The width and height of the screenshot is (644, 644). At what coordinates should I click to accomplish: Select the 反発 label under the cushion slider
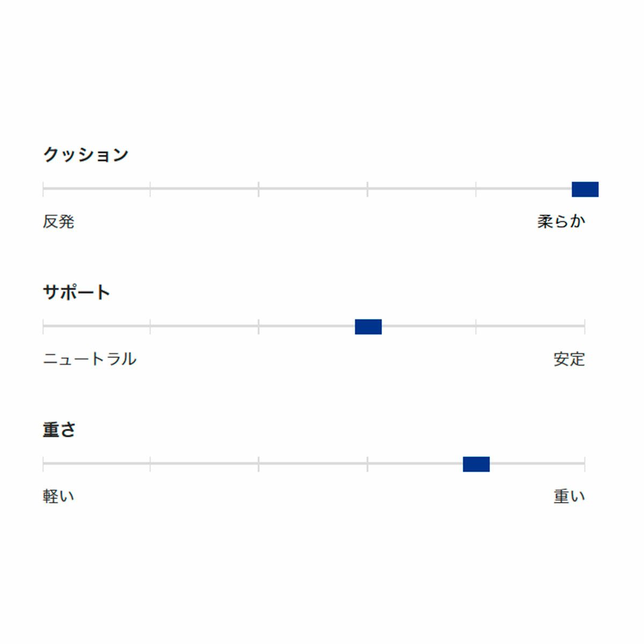pos(58,221)
